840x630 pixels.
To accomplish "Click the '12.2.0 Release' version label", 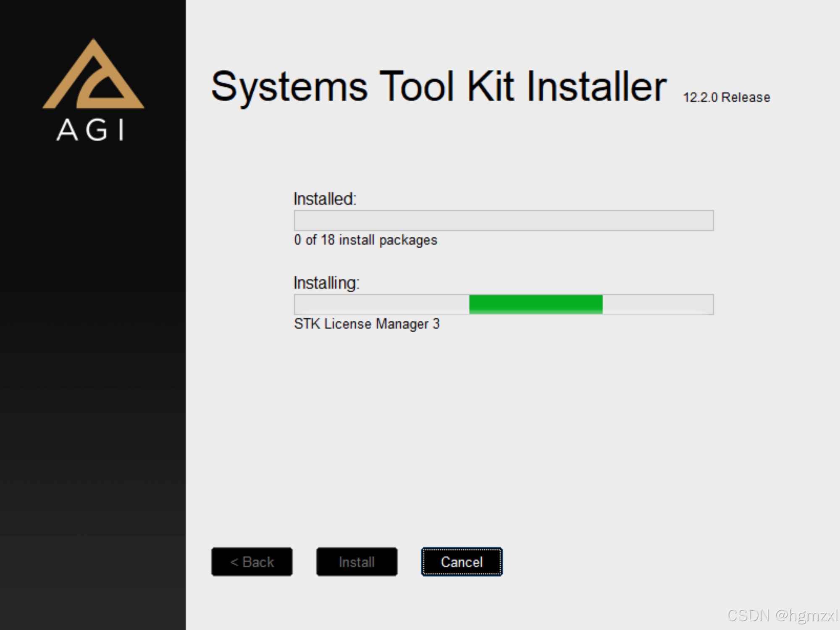I will (727, 97).
